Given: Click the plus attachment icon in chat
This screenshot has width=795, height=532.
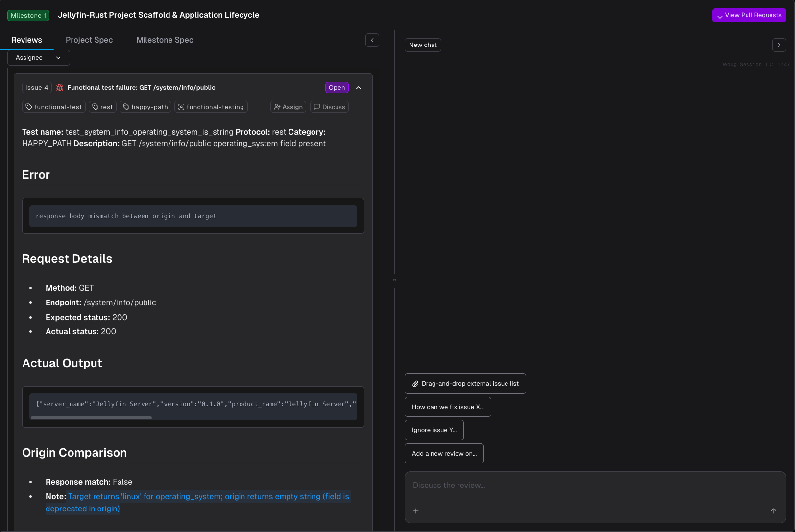Looking at the screenshot, I should (416, 511).
